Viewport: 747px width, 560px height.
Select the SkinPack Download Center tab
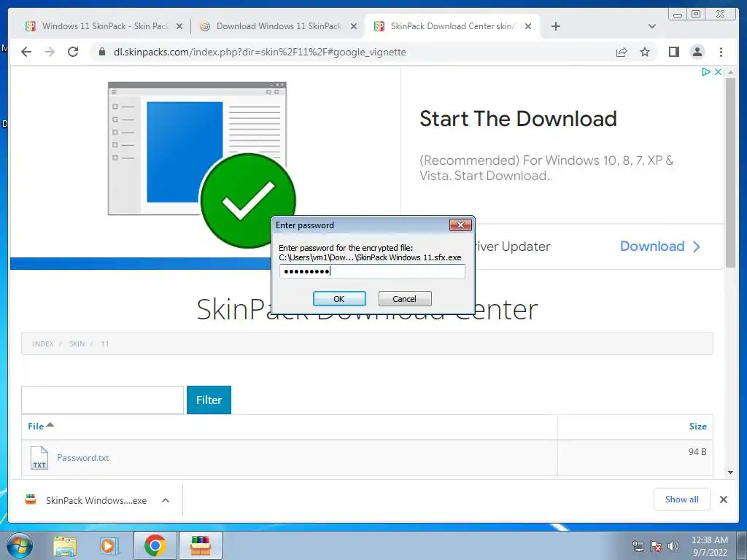point(452,26)
